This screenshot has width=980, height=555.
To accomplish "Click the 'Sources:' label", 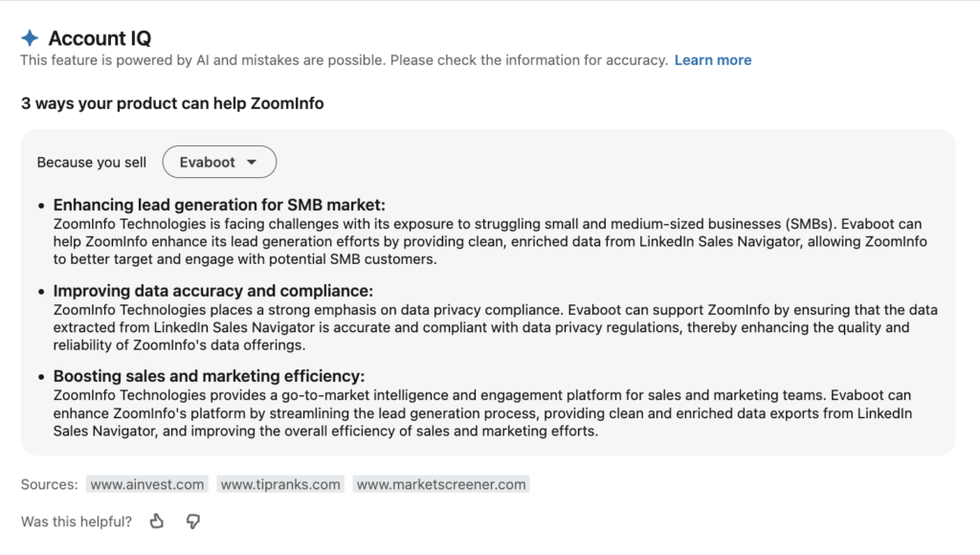I will [x=50, y=484].
